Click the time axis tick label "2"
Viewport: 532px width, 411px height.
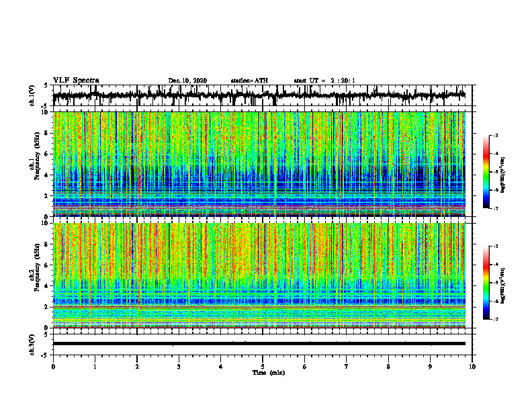pos(137,367)
